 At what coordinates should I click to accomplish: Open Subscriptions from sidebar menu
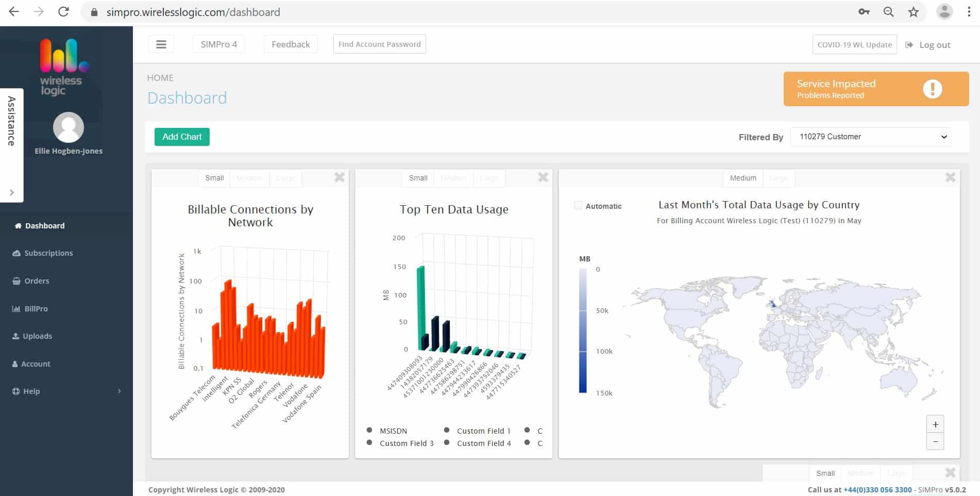point(48,253)
